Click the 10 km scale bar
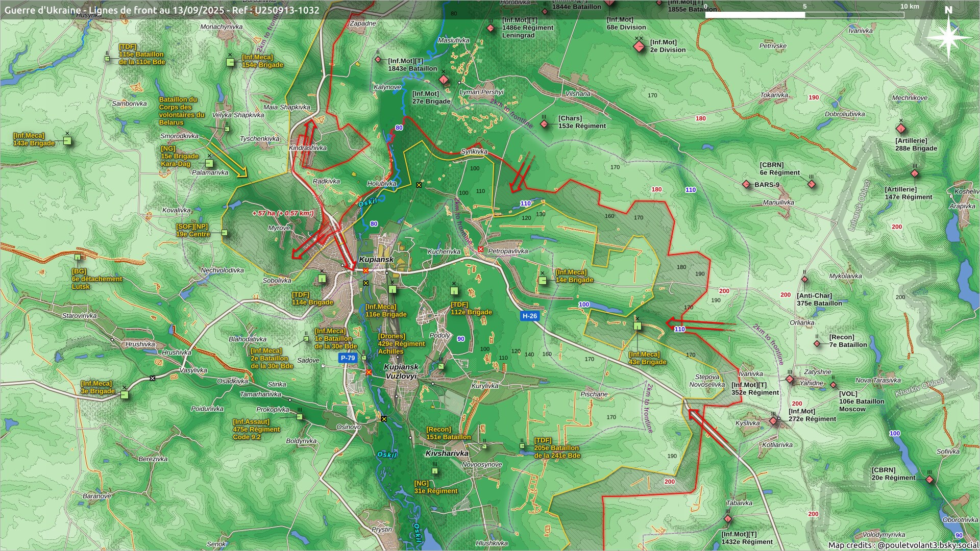The width and height of the screenshot is (980, 551). click(804, 14)
